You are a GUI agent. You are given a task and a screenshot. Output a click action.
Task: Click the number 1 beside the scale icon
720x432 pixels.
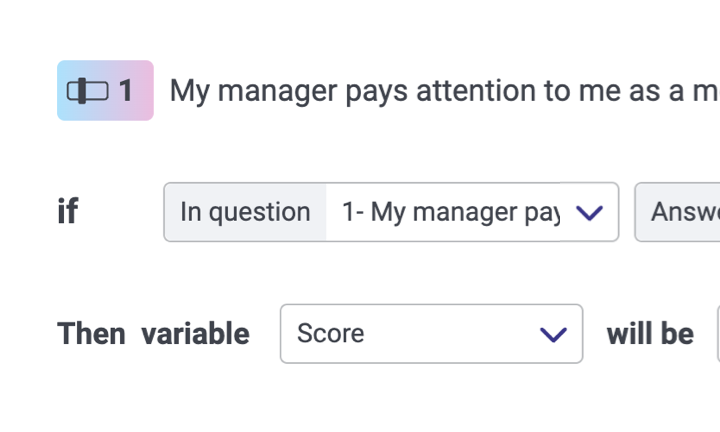point(126,91)
